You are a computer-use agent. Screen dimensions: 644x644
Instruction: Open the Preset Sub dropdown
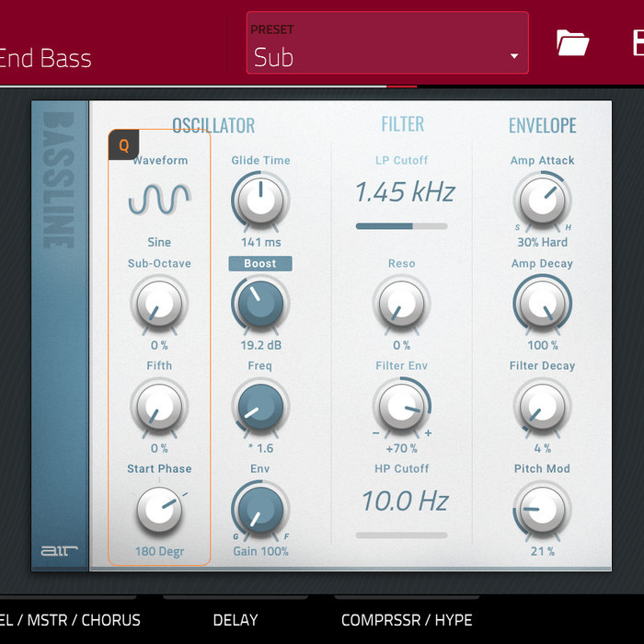[387, 42]
